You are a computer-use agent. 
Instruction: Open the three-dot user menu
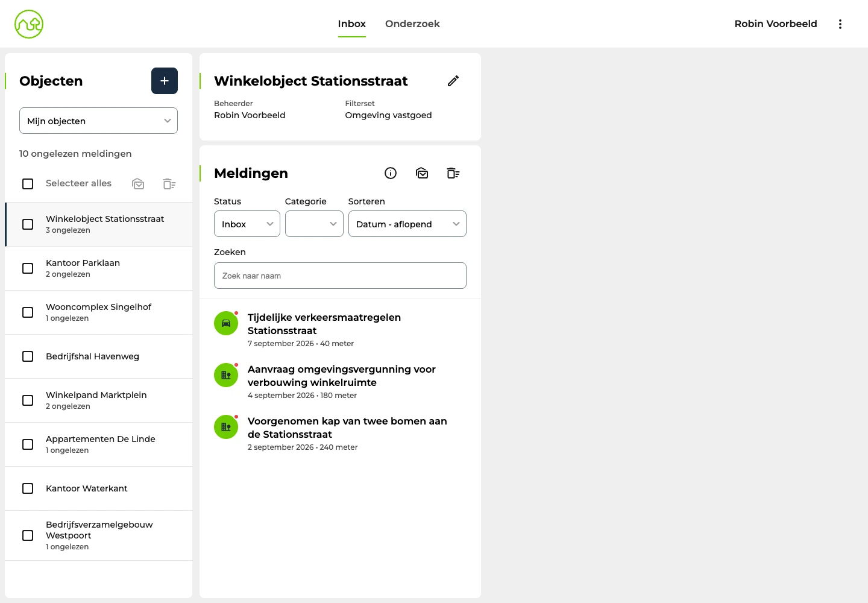(840, 24)
